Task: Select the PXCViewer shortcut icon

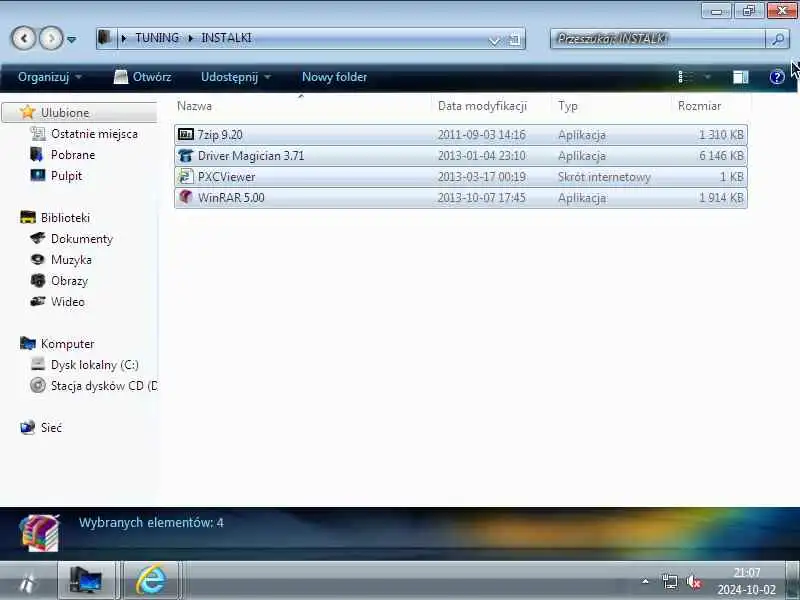Action: coord(185,177)
